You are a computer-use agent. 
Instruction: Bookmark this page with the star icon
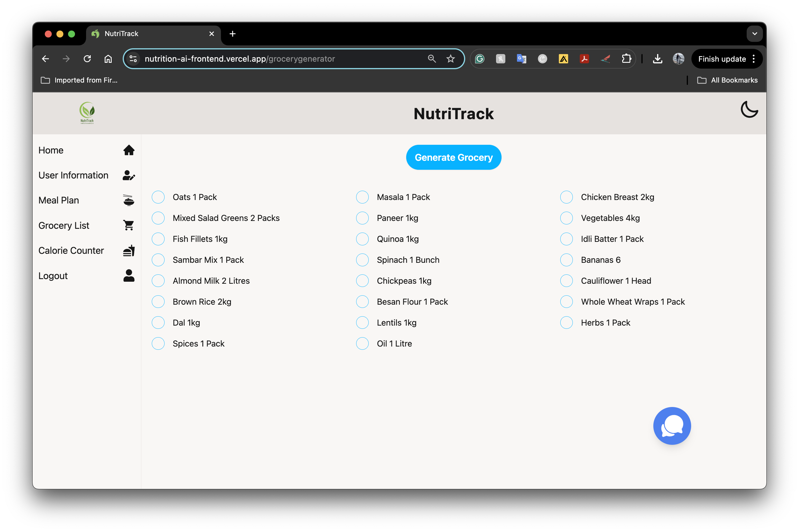click(x=450, y=59)
